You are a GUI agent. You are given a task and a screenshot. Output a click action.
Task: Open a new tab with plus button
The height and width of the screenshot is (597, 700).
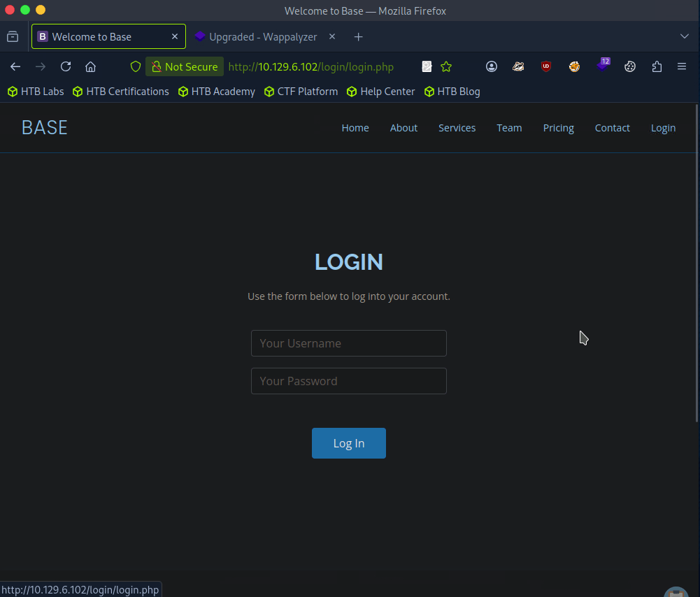pos(359,36)
